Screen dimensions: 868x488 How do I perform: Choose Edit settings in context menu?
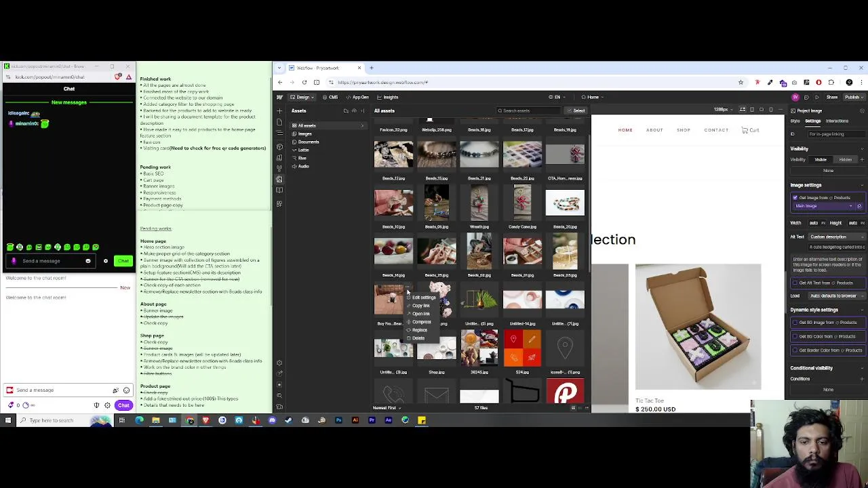(424, 298)
